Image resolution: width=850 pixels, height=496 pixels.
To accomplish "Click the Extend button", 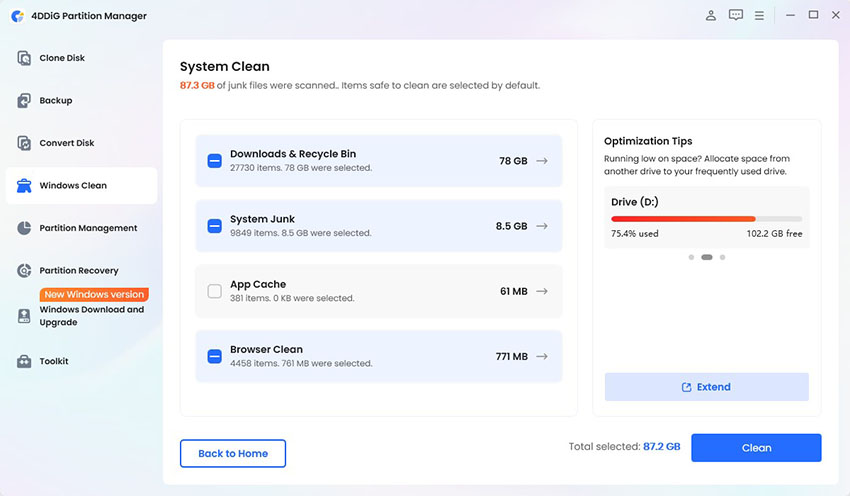I will point(706,387).
